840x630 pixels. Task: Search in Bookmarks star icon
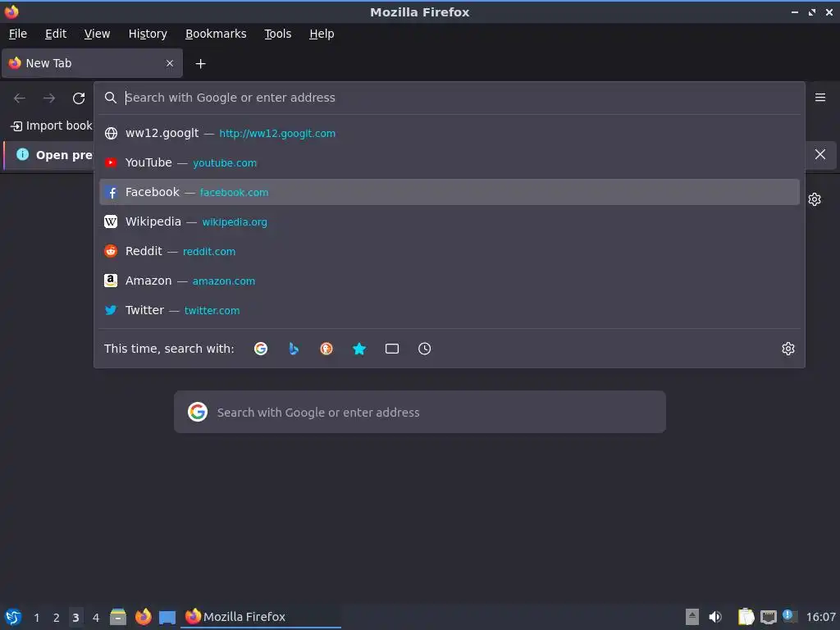(359, 349)
